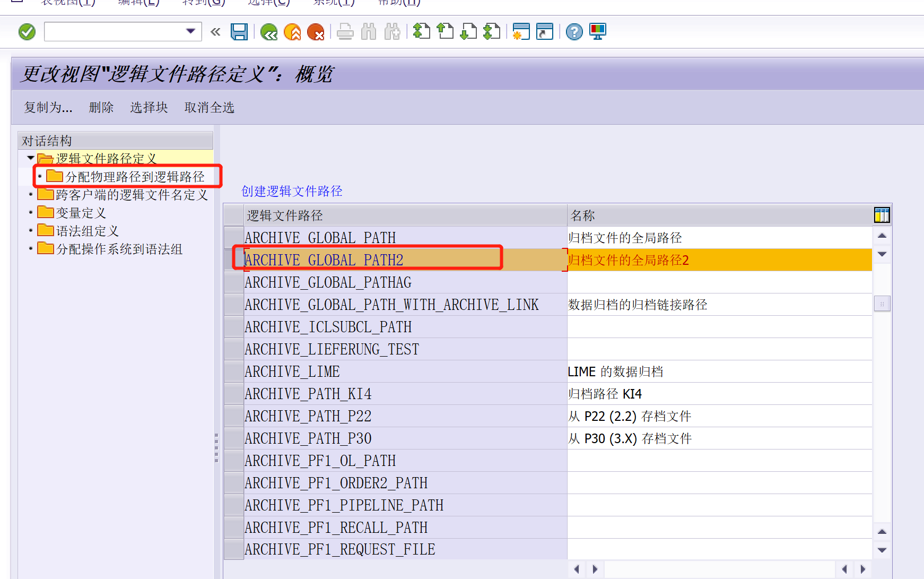The image size is (924, 579).
Task: Open the Help question mark icon
Action: (x=574, y=32)
